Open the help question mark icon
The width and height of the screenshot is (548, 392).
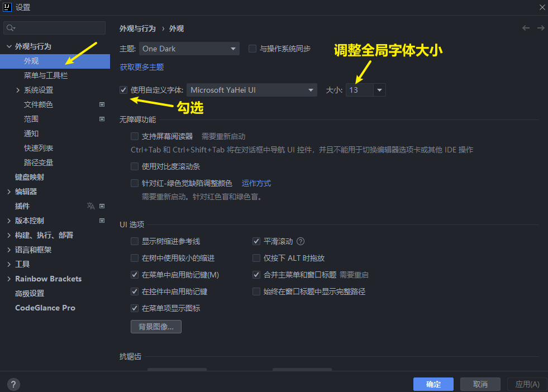pos(13,384)
